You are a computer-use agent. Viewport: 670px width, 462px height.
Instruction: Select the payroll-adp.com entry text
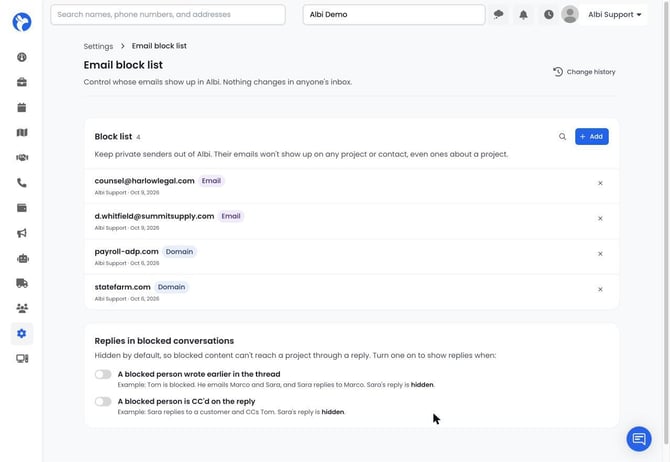point(126,252)
